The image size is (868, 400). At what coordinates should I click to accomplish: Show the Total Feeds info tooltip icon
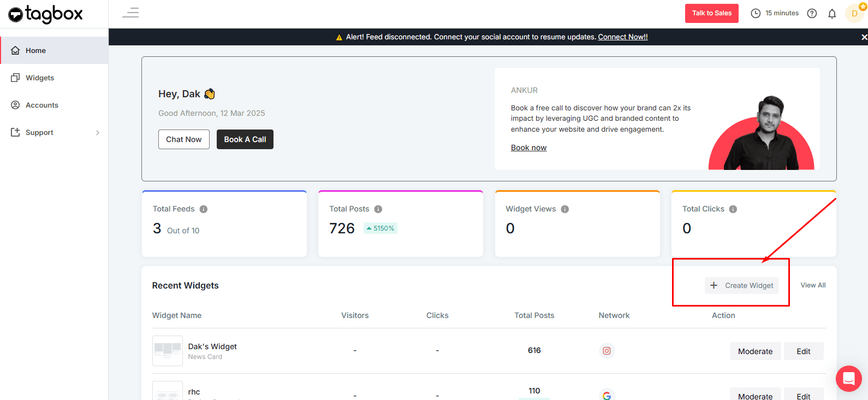[204, 209]
